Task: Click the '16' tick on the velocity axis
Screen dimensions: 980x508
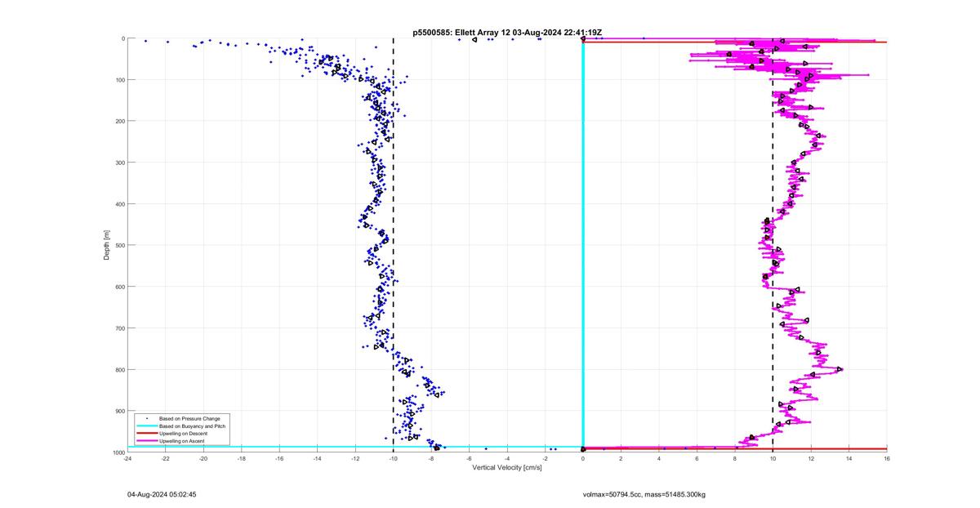Action: pos(887,458)
